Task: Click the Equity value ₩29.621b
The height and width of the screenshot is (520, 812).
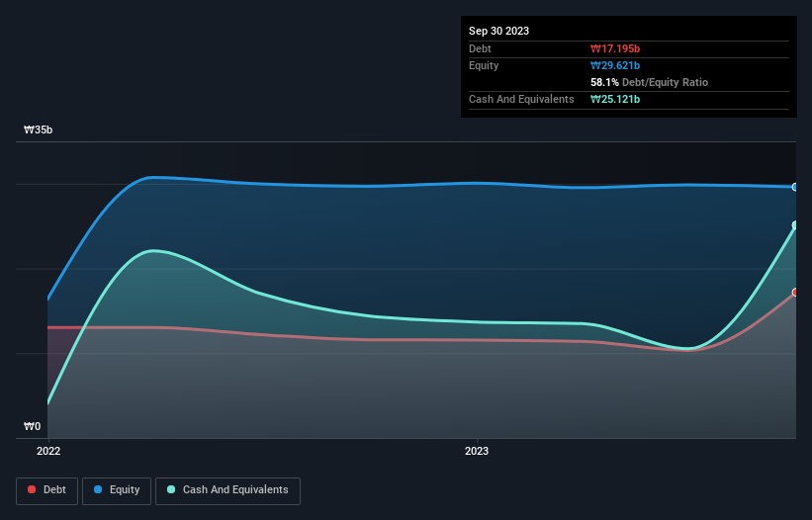Action: [x=615, y=65]
